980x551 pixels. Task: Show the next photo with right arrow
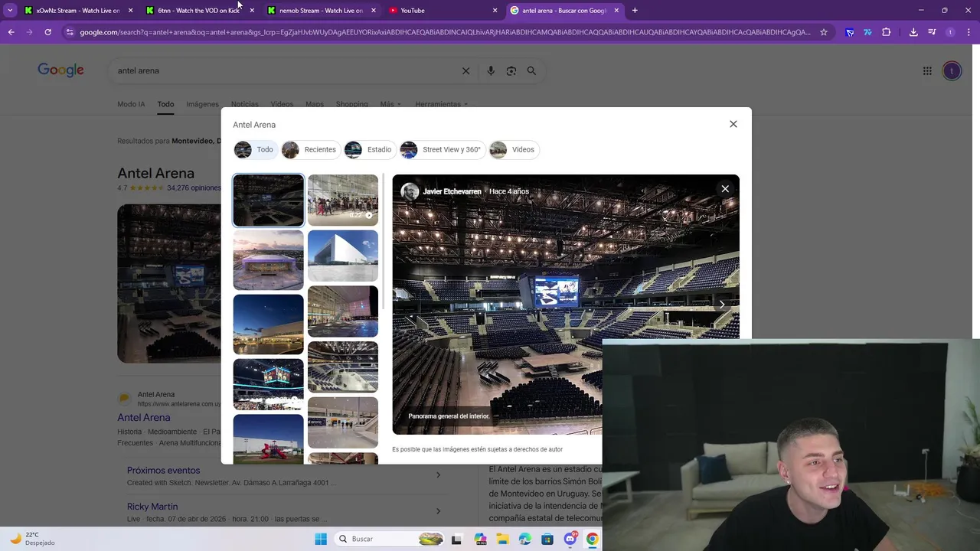tap(721, 305)
